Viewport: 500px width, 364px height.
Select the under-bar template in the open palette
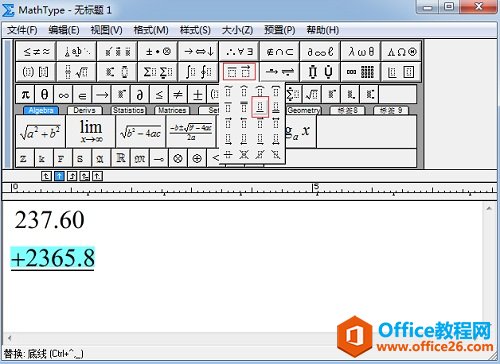[260, 107]
